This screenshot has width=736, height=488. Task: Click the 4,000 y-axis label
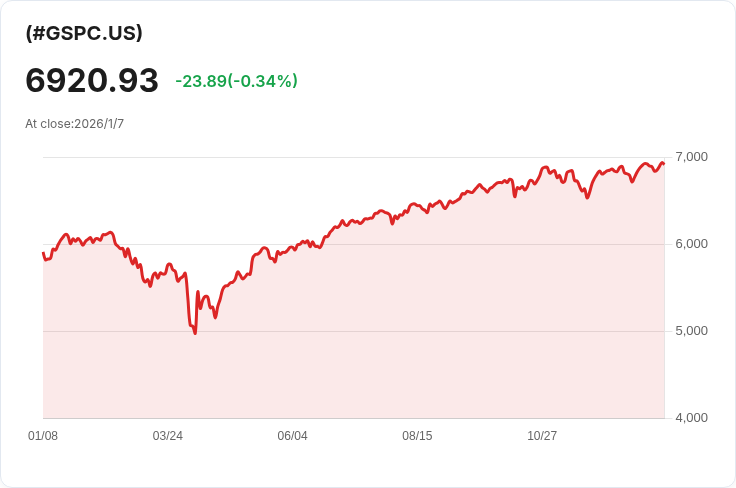pyautogui.click(x=691, y=418)
